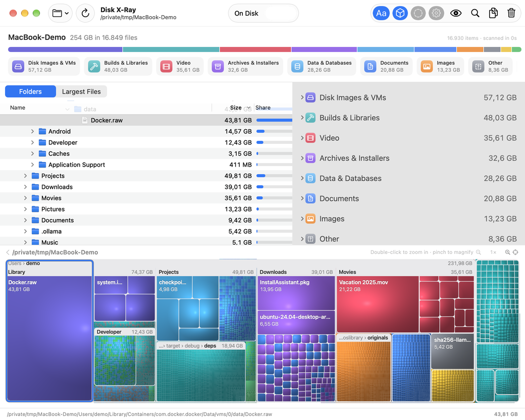525x420 pixels.
Task: Click the Archives & Installers category chip
Action: [245, 66]
